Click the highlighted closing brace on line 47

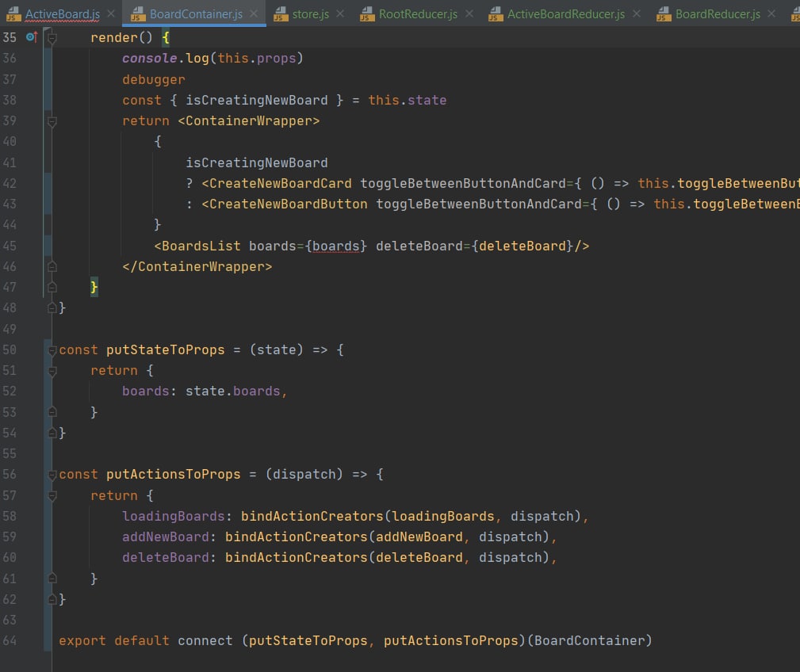pyautogui.click(x=94, y=287)
